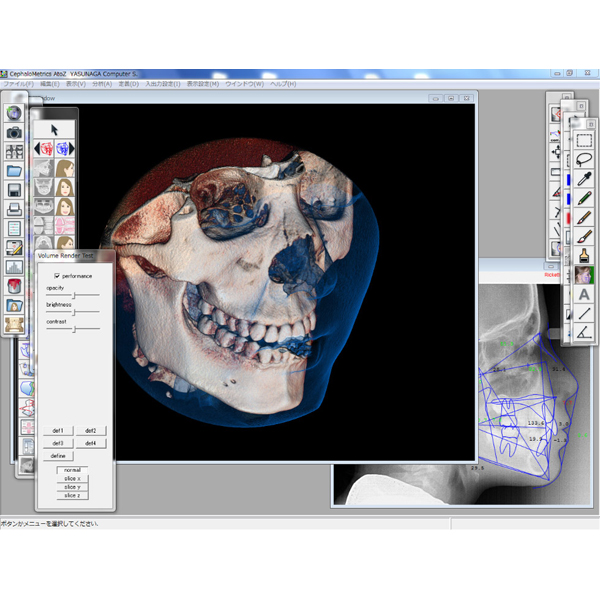Click the def2 preset button

91,431
